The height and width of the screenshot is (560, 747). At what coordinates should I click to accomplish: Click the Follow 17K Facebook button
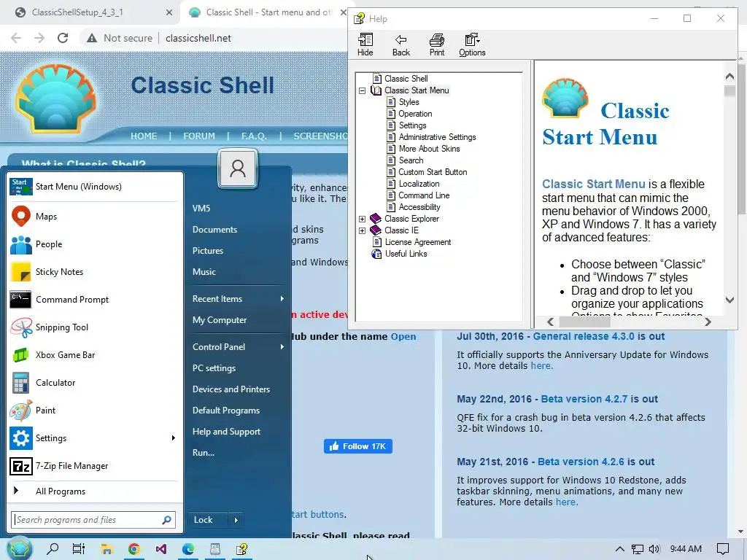pyautogui.click(x=357, y=446)
